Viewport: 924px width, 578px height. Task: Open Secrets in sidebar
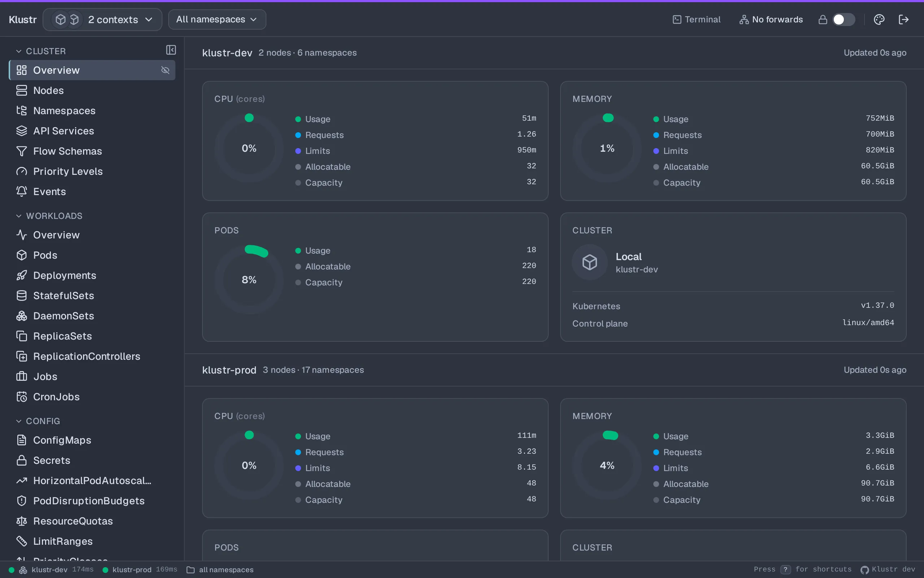click(x=92, y=460)
